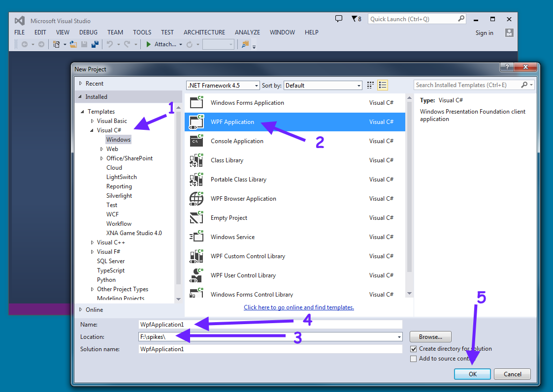Open the Location path dropdown arrow

(x=399, y=337)
